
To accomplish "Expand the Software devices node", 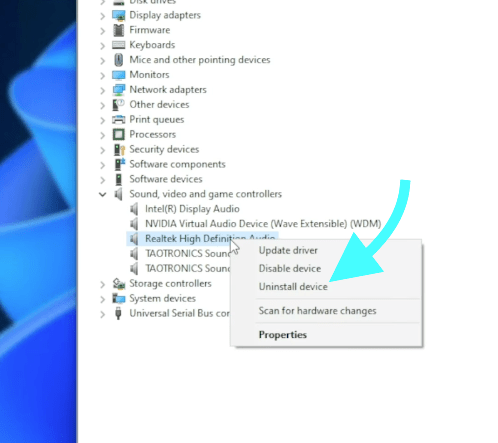I will point(103,180).
